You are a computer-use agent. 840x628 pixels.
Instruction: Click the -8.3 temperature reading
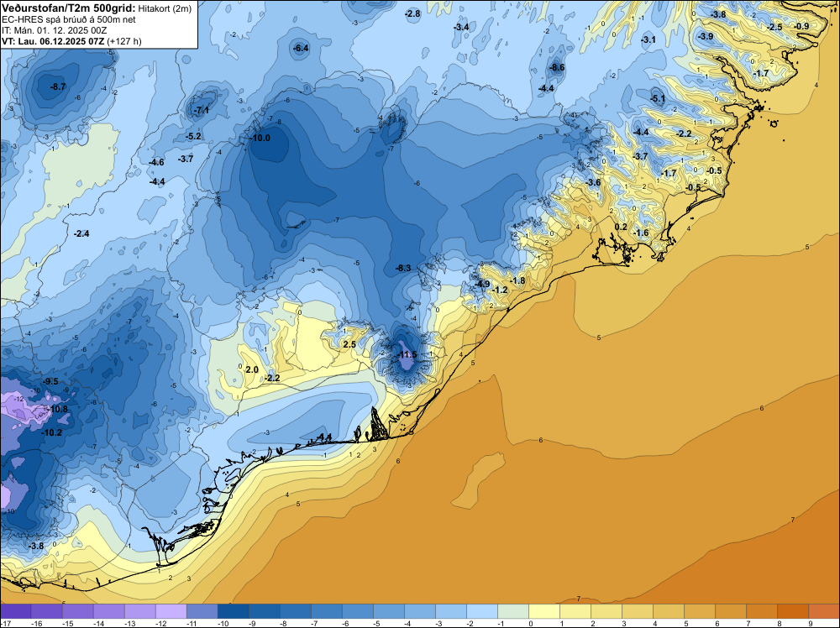point(403,268)
